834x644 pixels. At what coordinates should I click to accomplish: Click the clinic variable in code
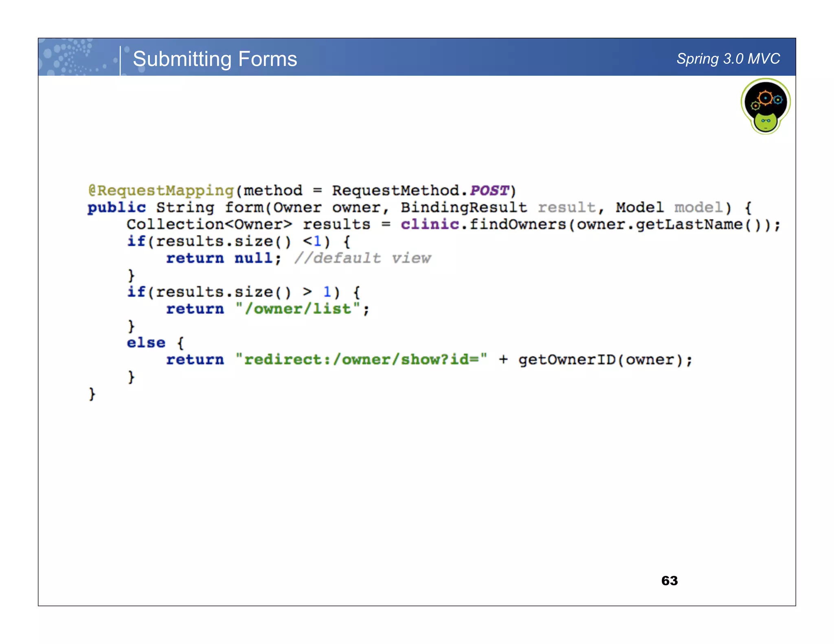[430, 224]
